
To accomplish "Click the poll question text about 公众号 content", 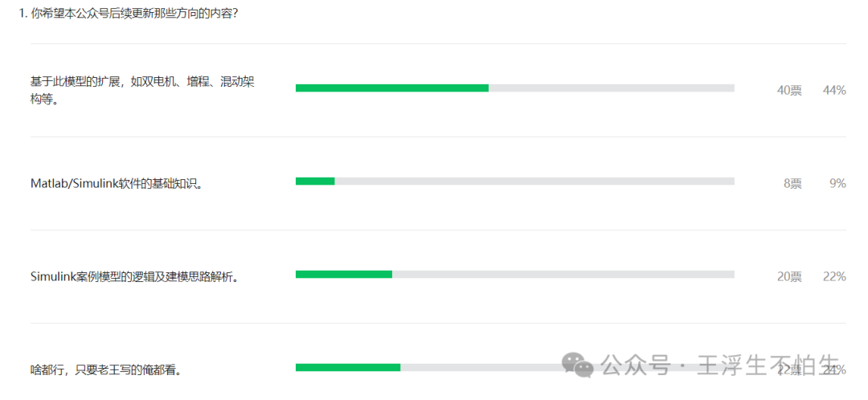I will point(129,14).
